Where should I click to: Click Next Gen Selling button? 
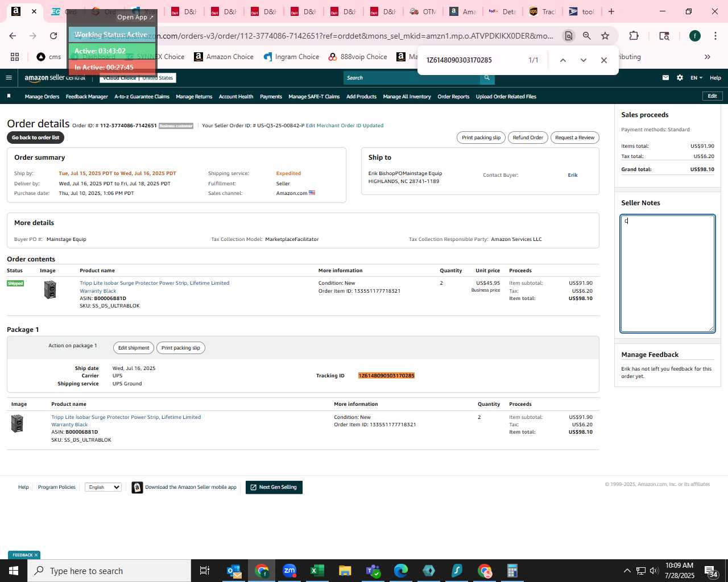pos(274,487)
